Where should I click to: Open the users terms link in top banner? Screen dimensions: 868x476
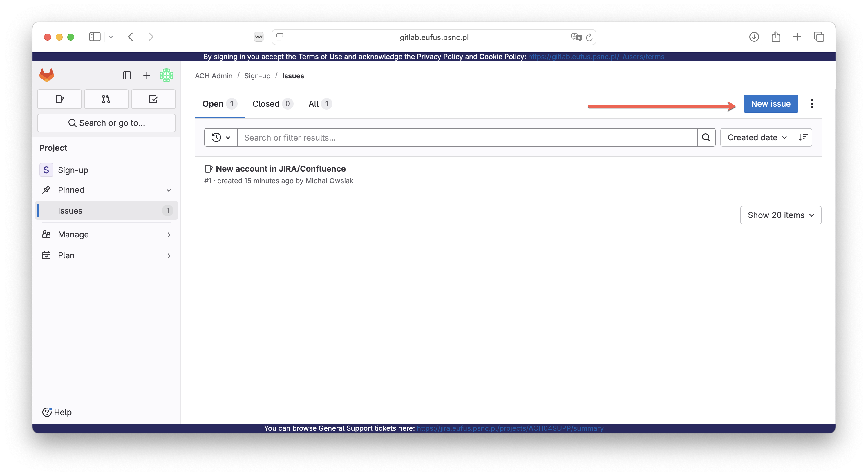[596, 57]
